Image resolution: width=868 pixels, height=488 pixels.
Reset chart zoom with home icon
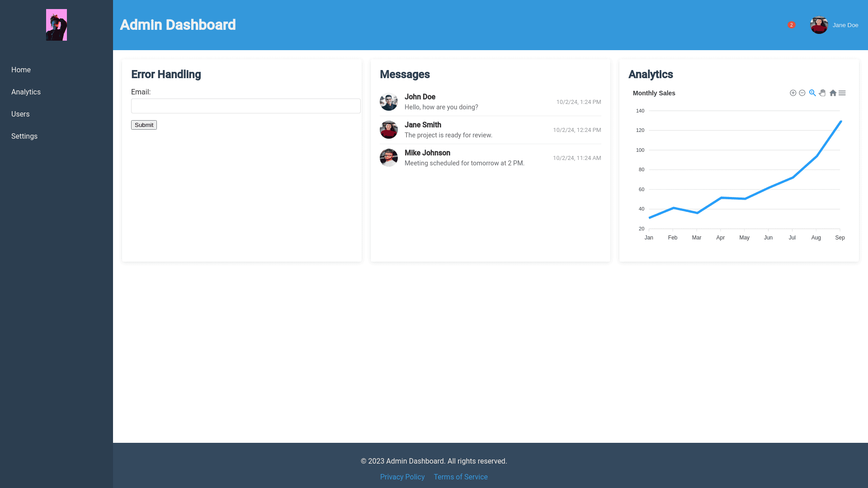[833, 93]
